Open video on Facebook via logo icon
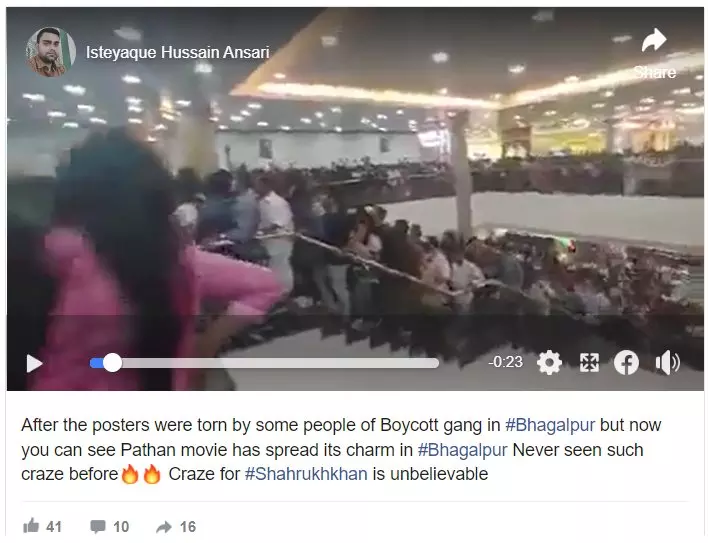708x543 pixels. tap(626, 362)
